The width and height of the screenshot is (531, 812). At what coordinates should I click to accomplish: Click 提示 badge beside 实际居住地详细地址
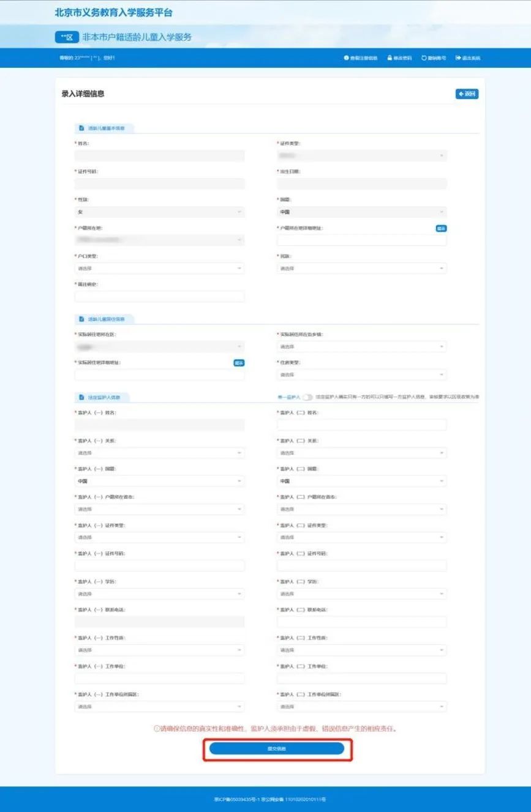click(239, 363)
